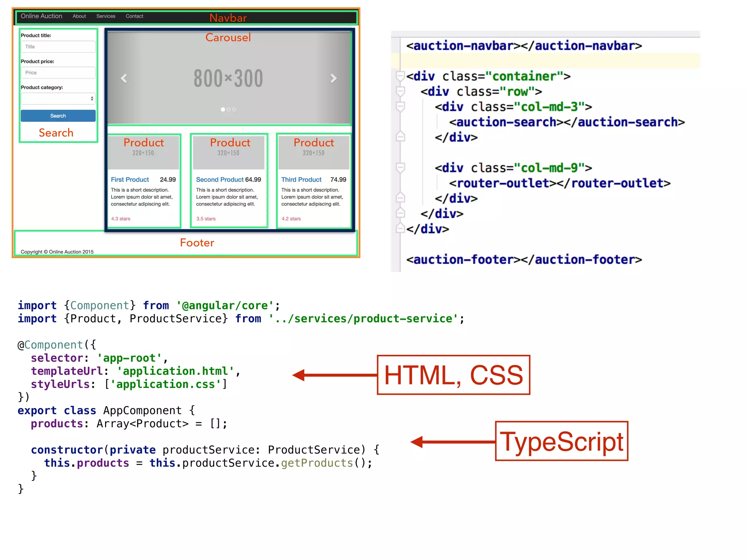This screenshot has height=560, width=747.
Task: Collapse the col-md-9 div fold marker
Action: coord(400,168)
